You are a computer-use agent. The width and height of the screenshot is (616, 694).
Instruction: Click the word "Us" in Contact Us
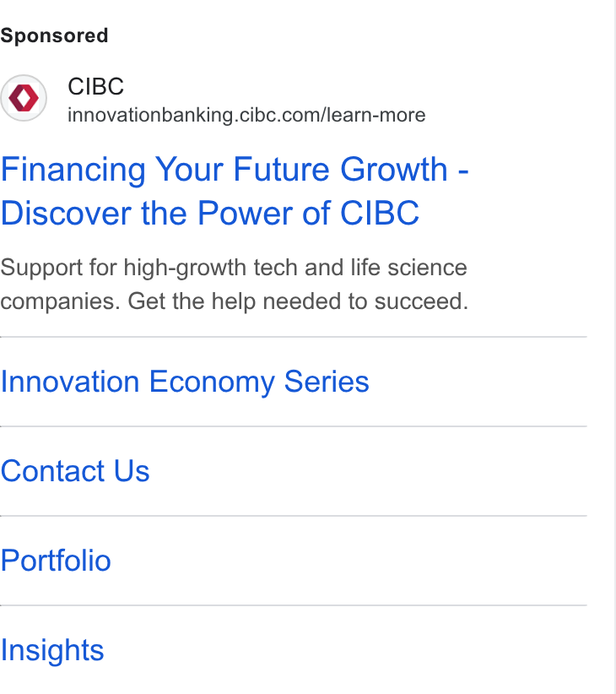tap(132, 470)
